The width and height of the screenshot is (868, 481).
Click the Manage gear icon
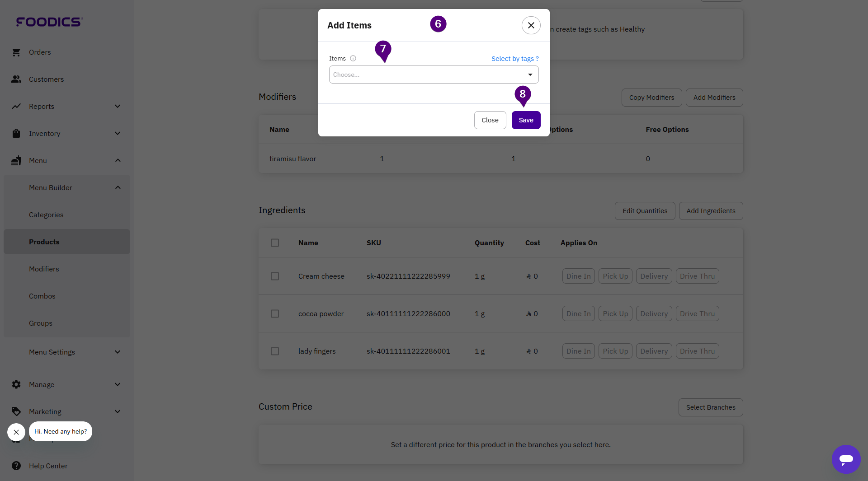(x=16, y=384)
